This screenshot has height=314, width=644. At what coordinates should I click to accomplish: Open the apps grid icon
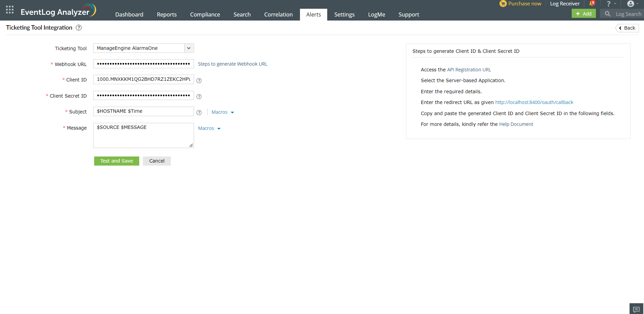pyautogui.click(x=9, y=9)
